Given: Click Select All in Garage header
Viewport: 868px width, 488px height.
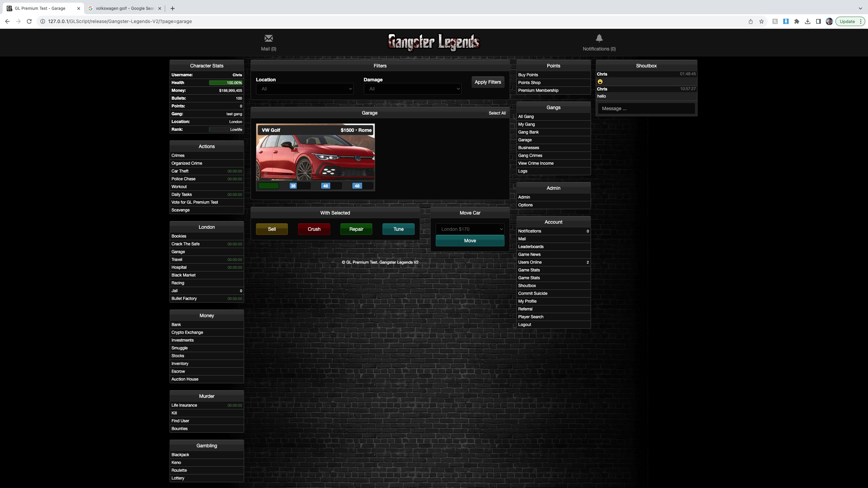Looking at the screenshot, I should tap(497, 113).
